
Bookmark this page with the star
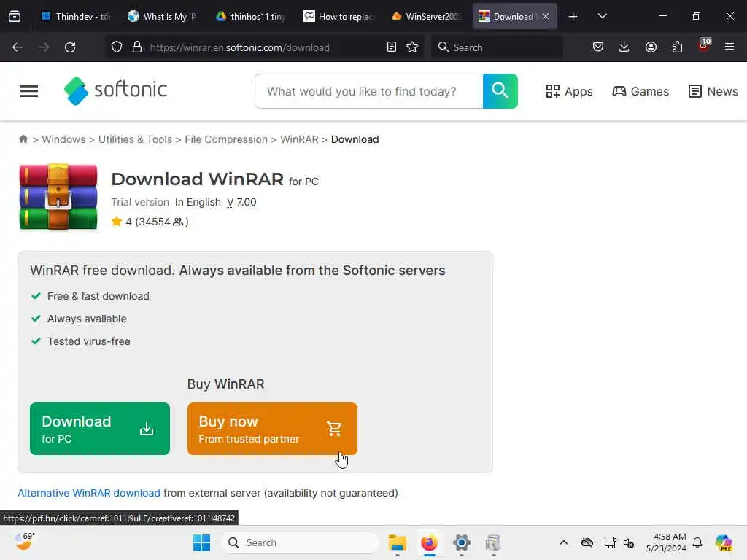click(412, 47)
